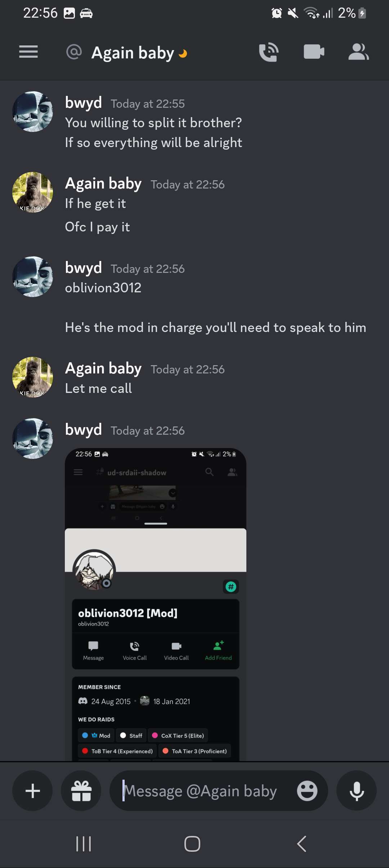The width and height of the screenshot is (389, 868).
Task: Tap the bwyd username above oblivion3012 message
Action: (x=84, y=268)
